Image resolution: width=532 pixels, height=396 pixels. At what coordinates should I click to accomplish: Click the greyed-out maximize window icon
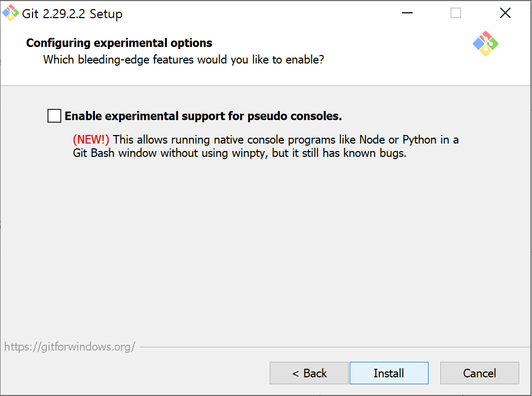(456, 13)
